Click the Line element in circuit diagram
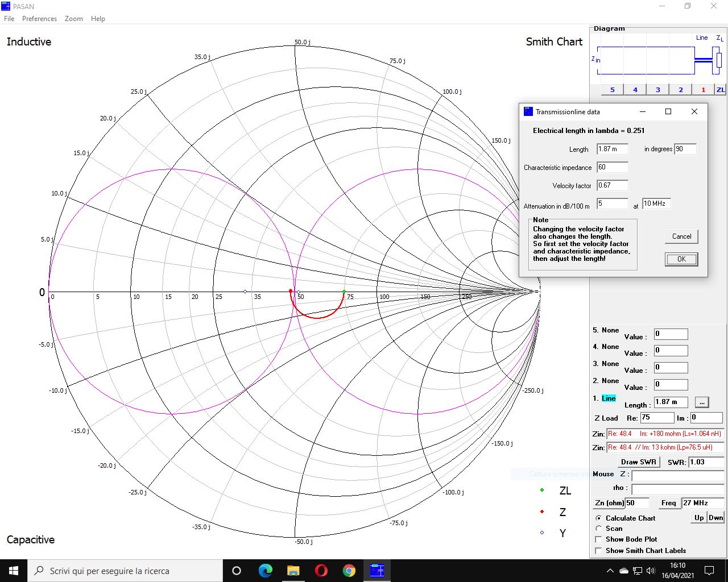The image size is (728, 582). (704, 60)
